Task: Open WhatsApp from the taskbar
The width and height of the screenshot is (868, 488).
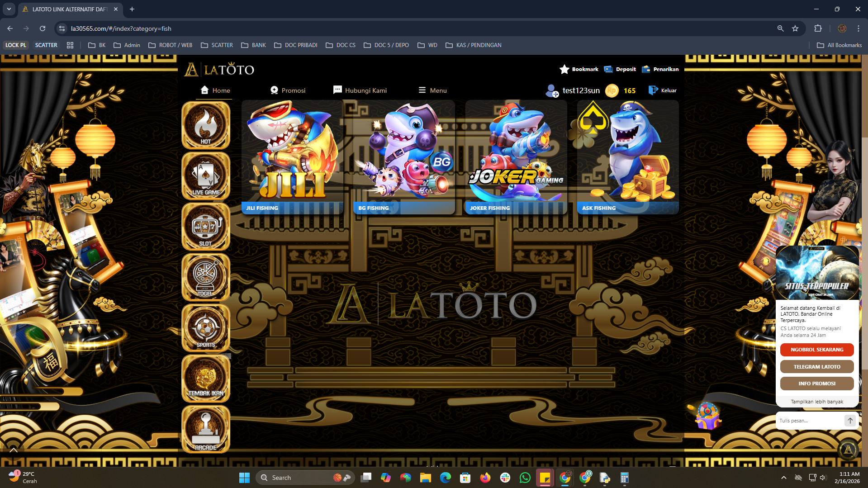Action: pos(525,478)
